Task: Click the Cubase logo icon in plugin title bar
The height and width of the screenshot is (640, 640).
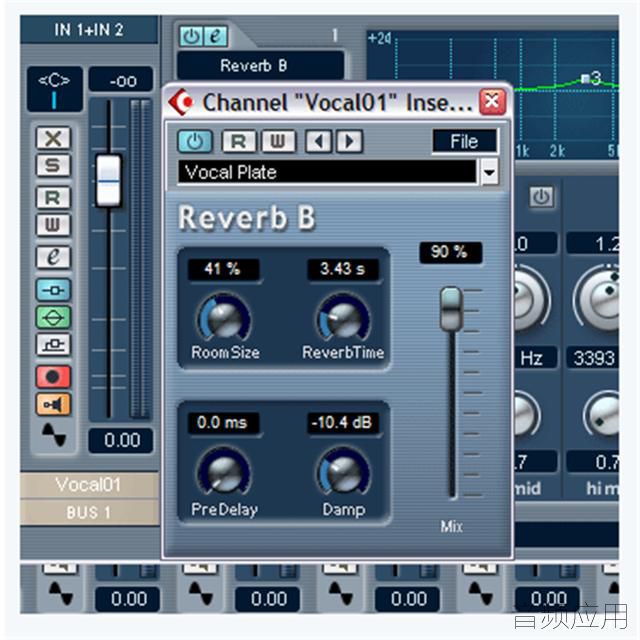Action: [182, 102]
